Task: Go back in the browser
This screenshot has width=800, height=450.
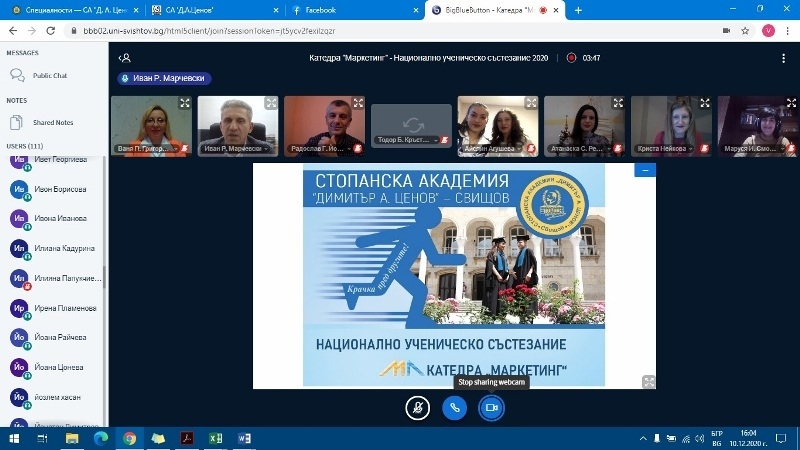Action: (13, 31)
